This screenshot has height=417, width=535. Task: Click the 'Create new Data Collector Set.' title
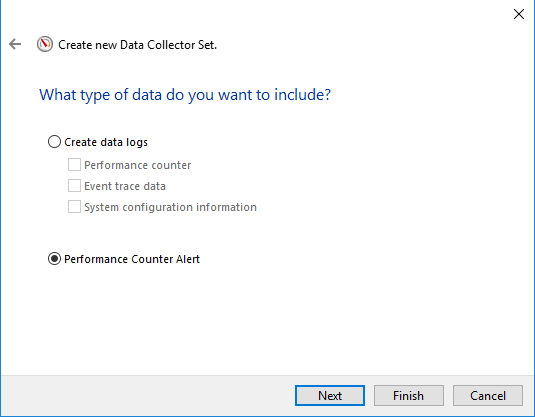(x=138, y=45)
